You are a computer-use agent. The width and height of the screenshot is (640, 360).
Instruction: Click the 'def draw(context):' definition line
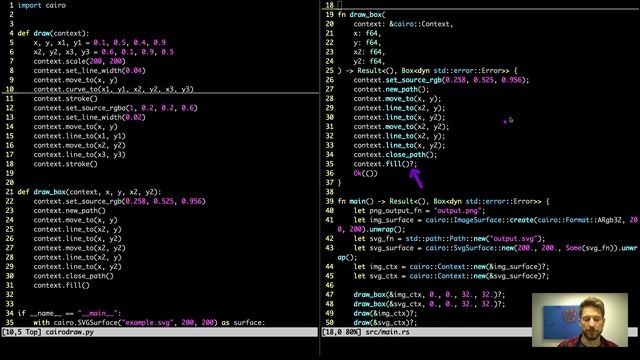pyautogui.click(x=53, y=33)
